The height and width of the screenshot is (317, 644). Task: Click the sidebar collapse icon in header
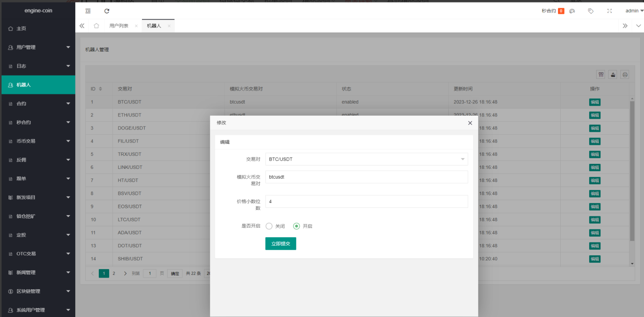click(88, 11)
